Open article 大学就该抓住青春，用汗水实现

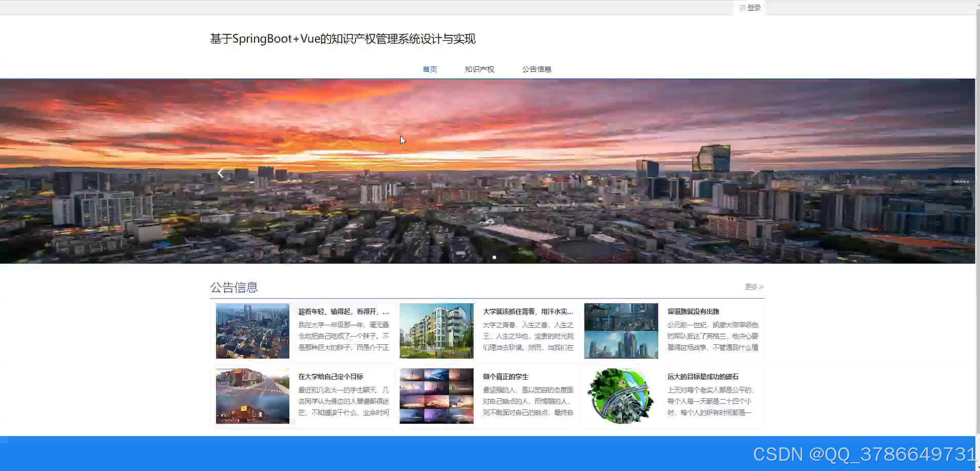(528, 311)
